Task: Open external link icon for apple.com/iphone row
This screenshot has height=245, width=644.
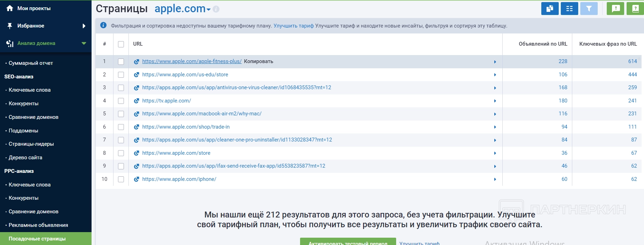Action: pos(136,179)
